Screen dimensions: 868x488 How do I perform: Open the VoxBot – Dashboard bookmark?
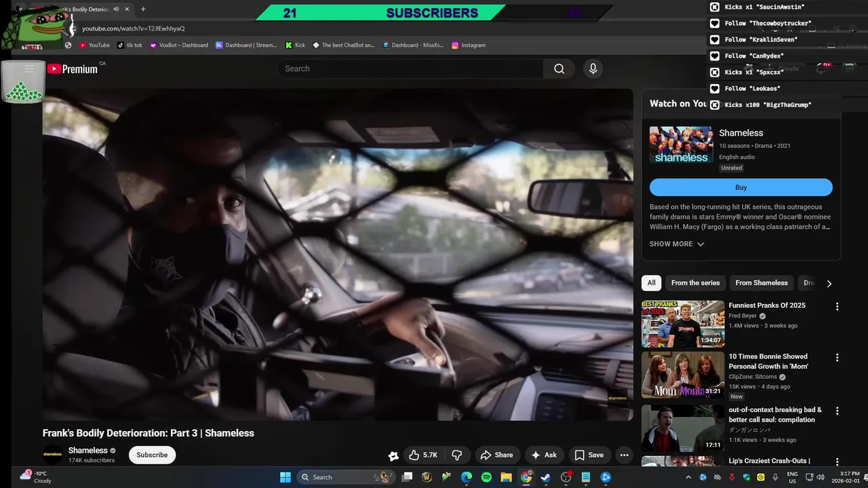tap(179, 45)
